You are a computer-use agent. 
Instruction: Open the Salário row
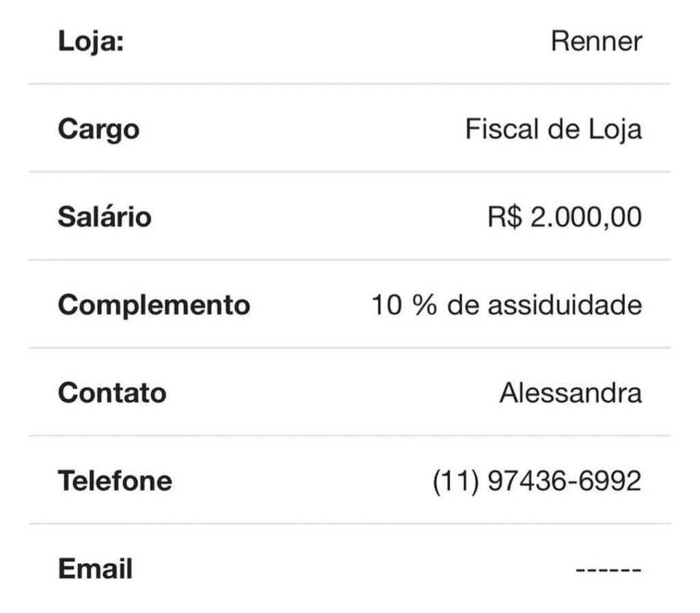[350, 216]
